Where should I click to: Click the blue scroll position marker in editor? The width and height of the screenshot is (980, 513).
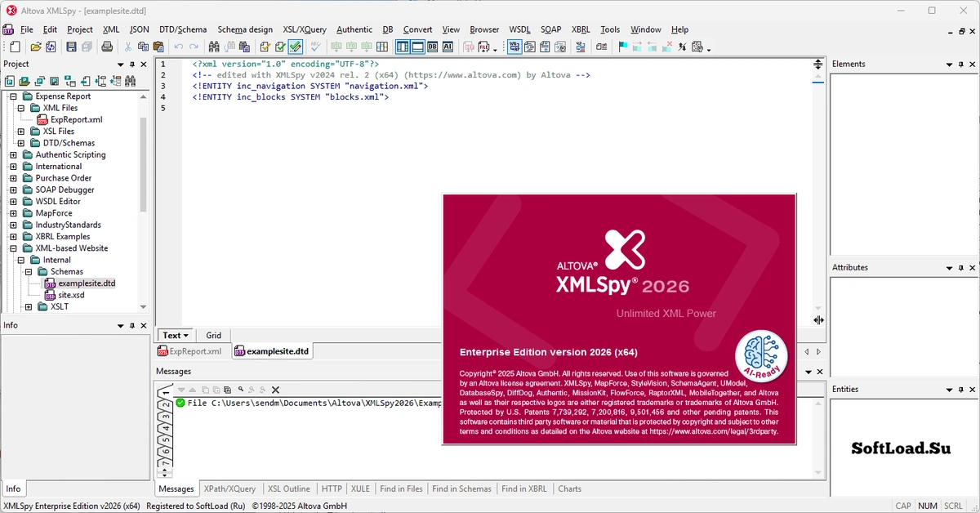tap(817, 81)
